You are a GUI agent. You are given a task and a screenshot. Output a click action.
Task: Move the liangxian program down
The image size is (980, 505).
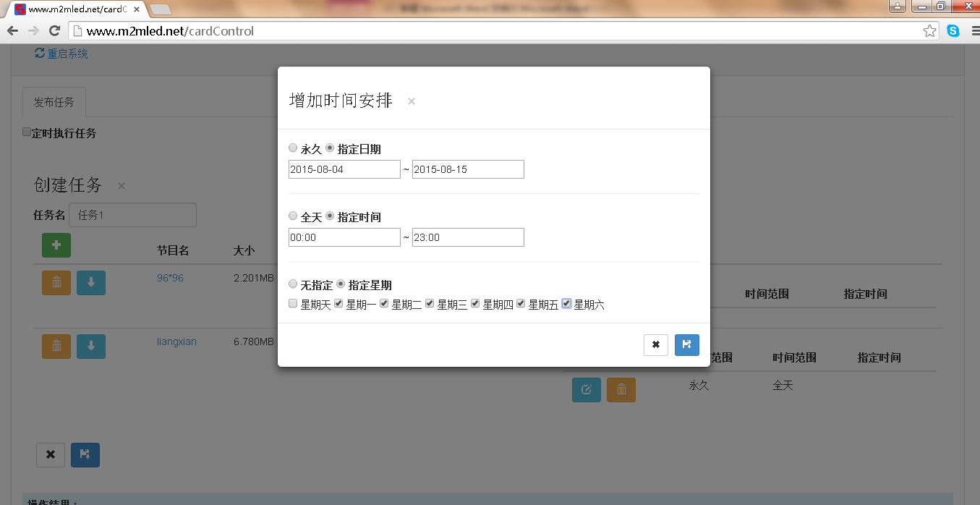coord(91,347)
